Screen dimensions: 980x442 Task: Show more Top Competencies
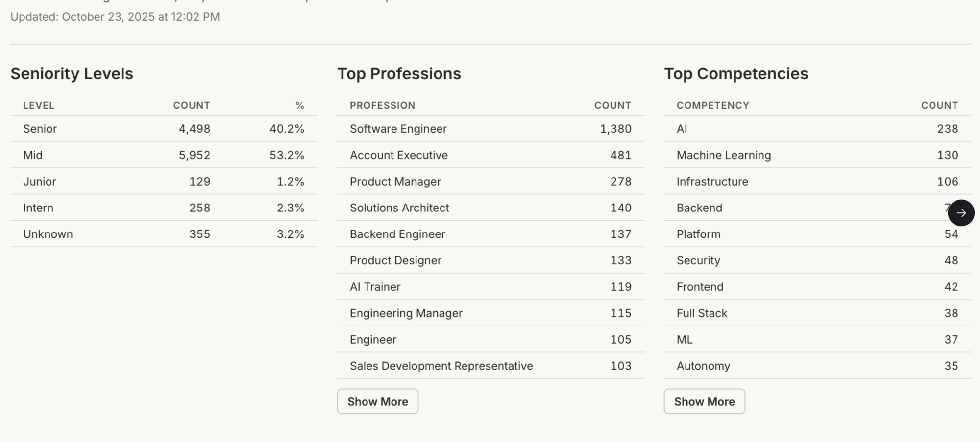coord(704,401)
